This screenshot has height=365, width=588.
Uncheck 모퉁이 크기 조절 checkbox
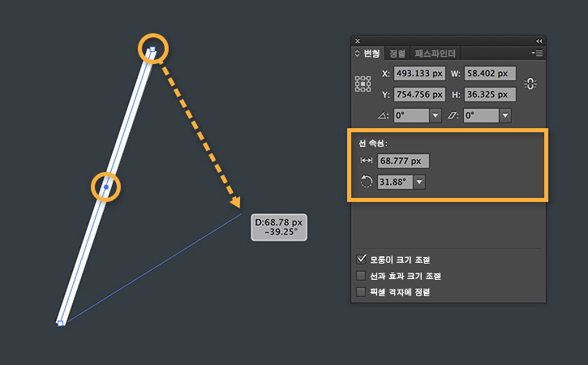tap(362, 260)
